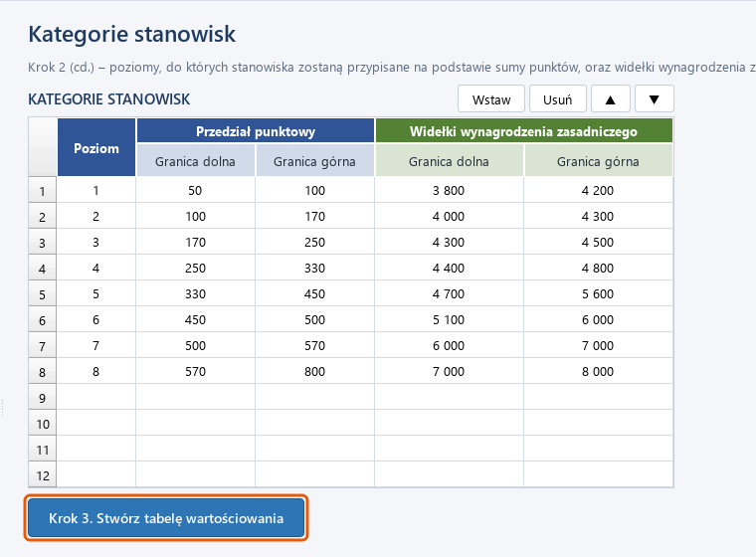Click the Wstaw button to insert row
This screenshot has width=756, height=557.
[x=491, y=99]
